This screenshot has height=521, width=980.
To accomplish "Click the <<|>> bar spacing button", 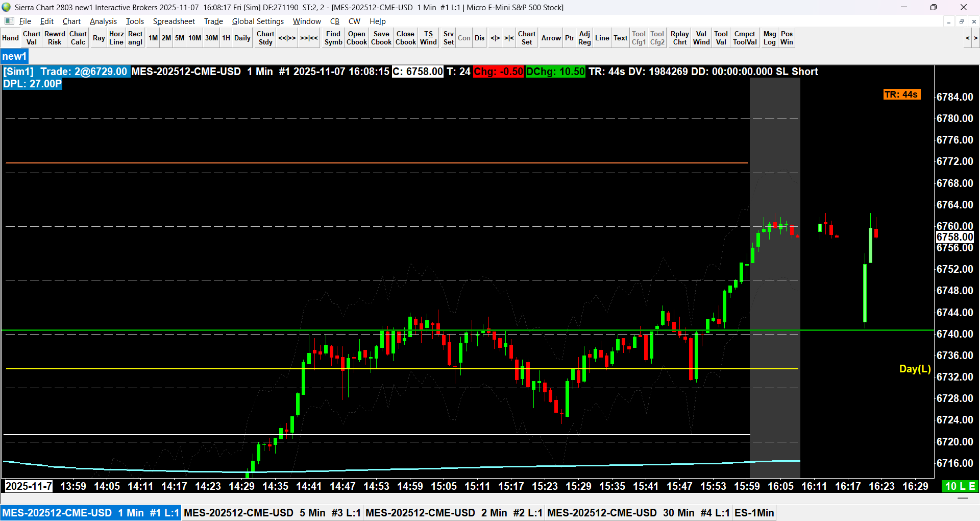I will click(287, 38).
